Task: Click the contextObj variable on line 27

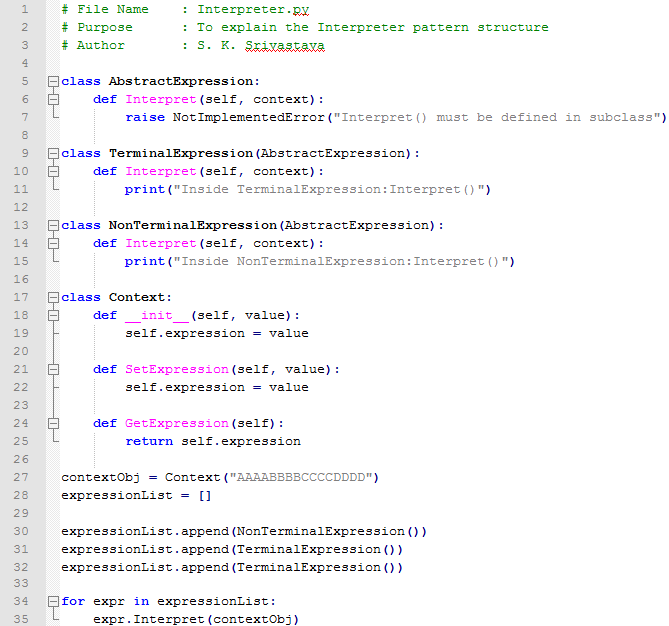Action: click(x=101, y=477)
